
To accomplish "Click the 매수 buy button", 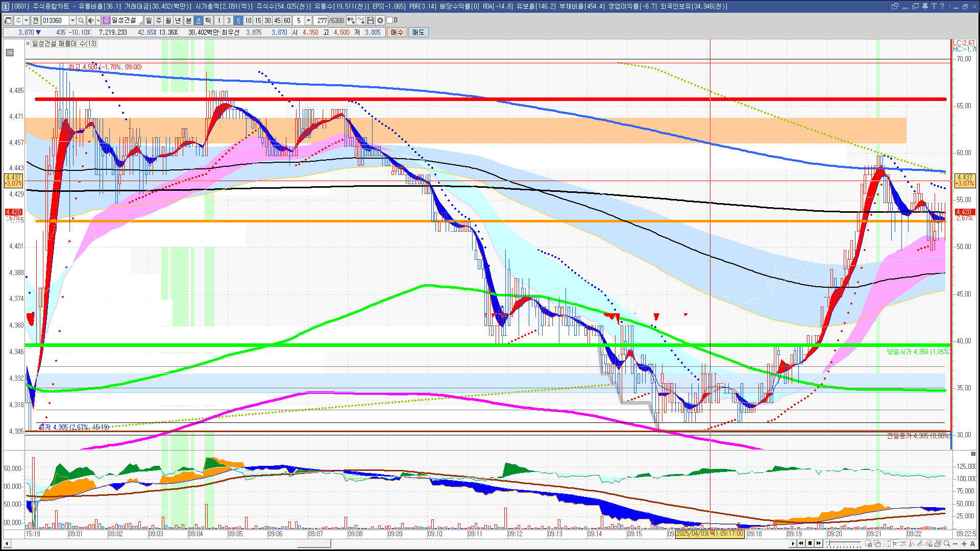I will pos(397,32).
